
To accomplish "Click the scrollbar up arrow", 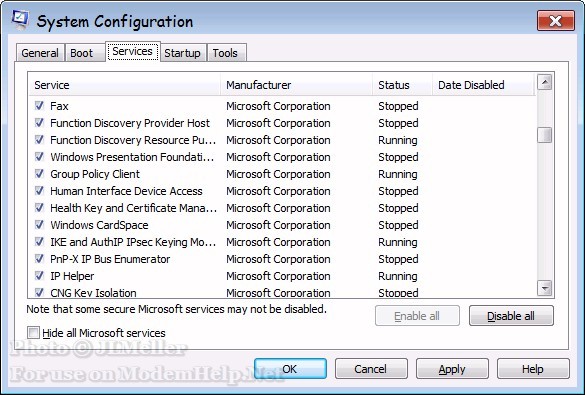I will pyautogui.click(x=545, y=82).
